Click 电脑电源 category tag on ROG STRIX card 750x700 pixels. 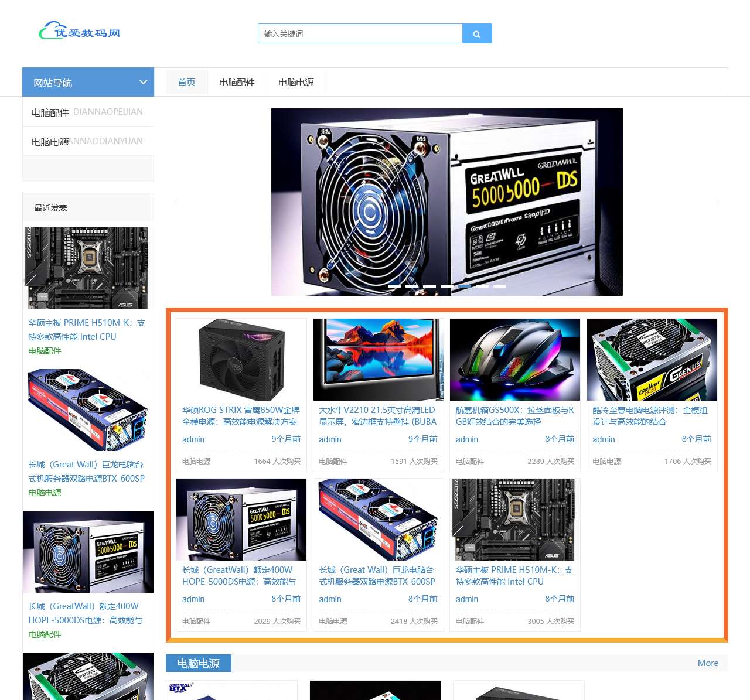(196, 462)
